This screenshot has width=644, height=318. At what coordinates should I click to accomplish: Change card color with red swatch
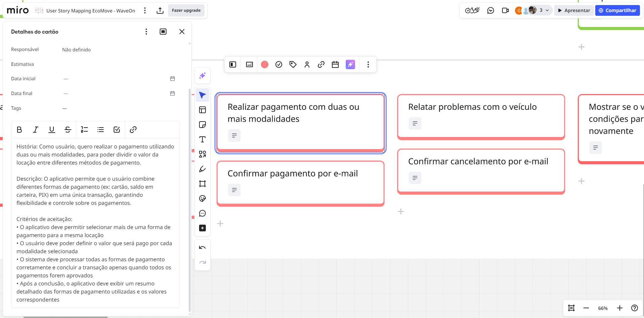[265, 64]
